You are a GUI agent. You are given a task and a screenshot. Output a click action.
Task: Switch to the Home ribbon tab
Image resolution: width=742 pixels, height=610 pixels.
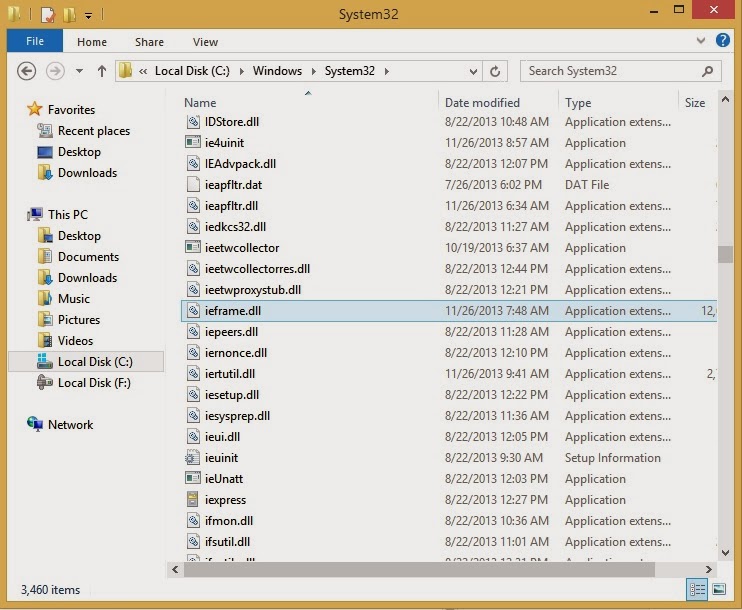[92, 42]
